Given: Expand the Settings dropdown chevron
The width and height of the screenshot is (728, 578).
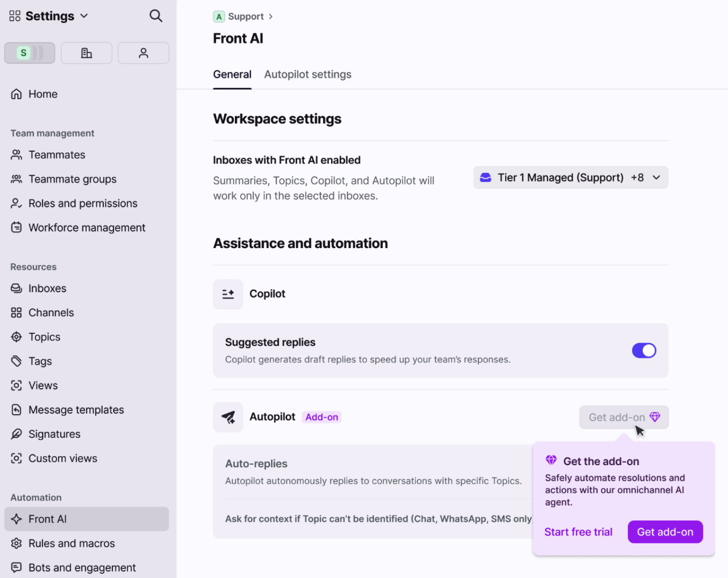Looking at the screenshot, I should coord(84,16).
